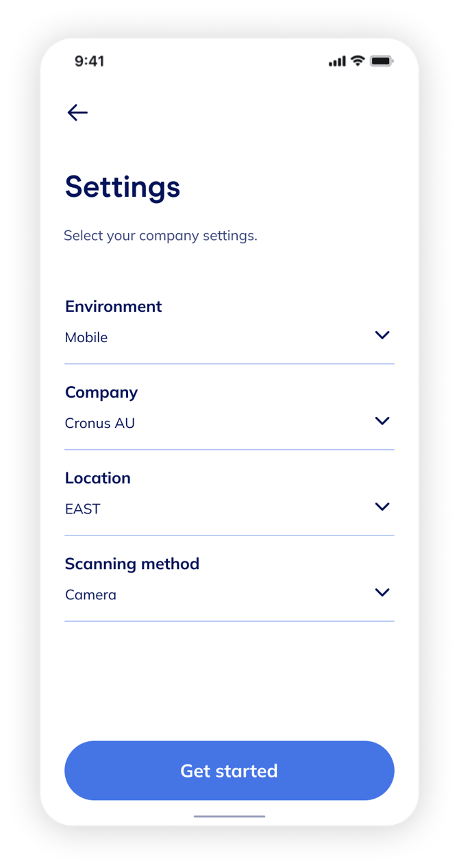This screenshot has height=868, width=459.
Task: Tap the Company dropdown chevron
Action: (382, 421)
